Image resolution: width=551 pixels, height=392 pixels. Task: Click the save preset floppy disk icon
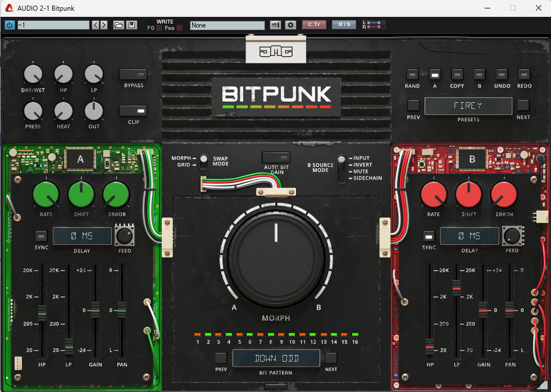tap(131, 25)
